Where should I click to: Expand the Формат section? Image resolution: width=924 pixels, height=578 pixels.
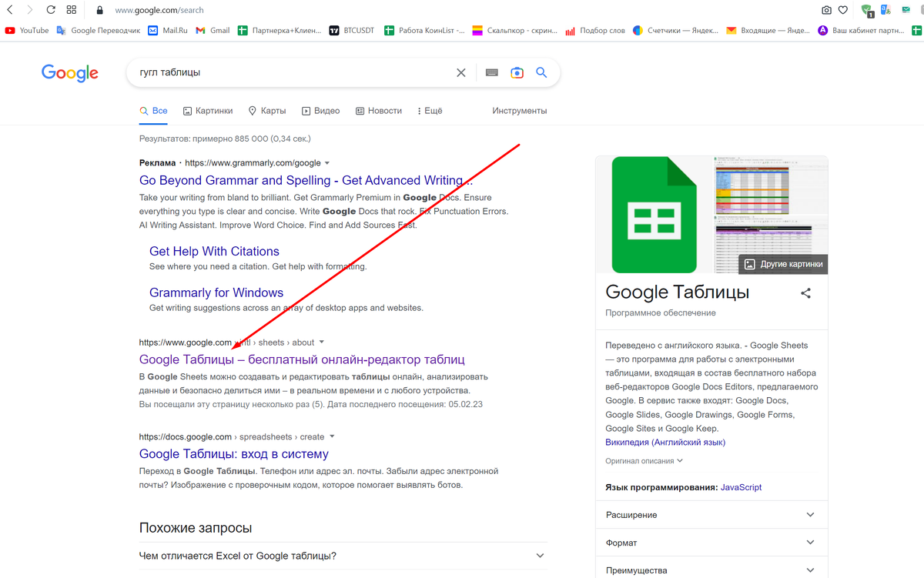click(711, 543)
